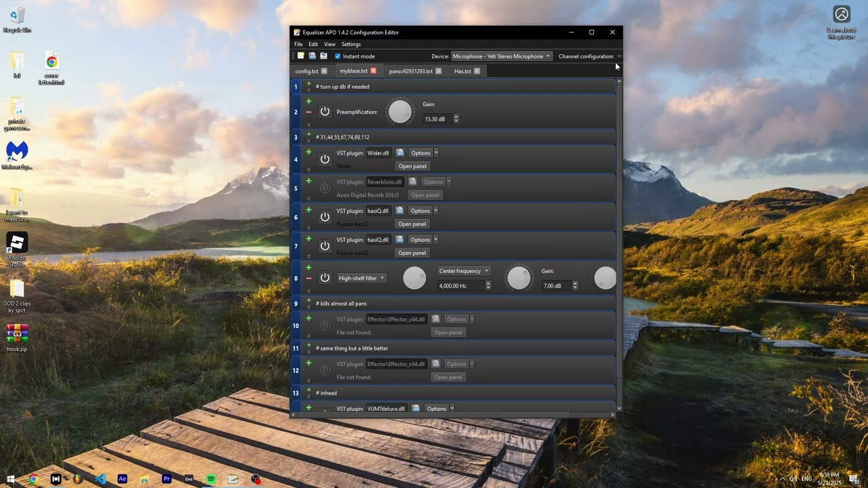The width and height of the screenshot is (868, 488).
Task: Open Visual Studio Code from taskbar
Action: click(100, 479)
